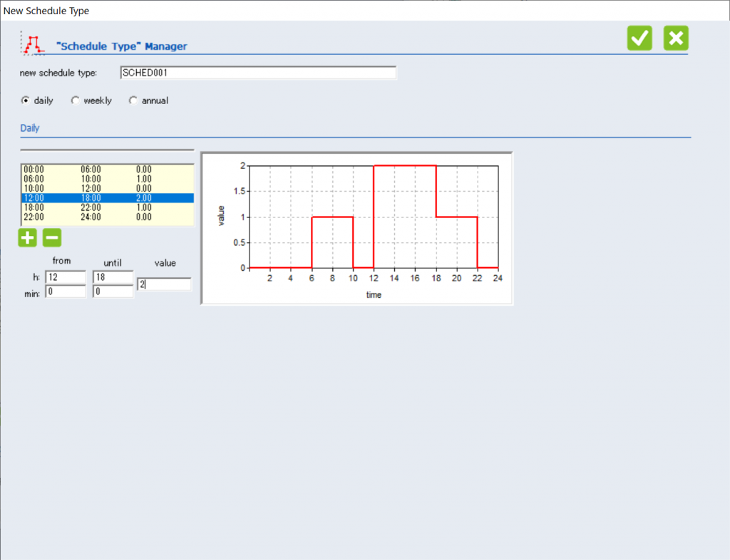Select the highlighted 12:00 to 18:00 row
This screenshot has height=560, width=730.
(x=107, y=198)
